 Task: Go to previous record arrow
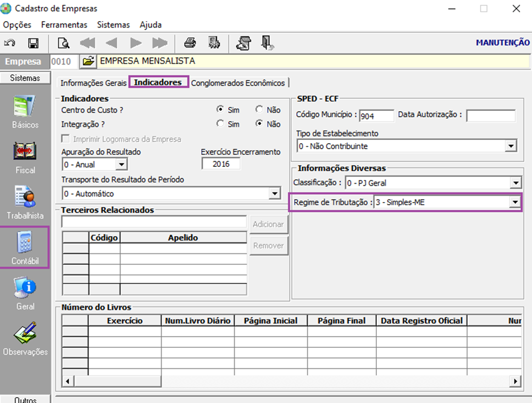[x=111, y=43]
